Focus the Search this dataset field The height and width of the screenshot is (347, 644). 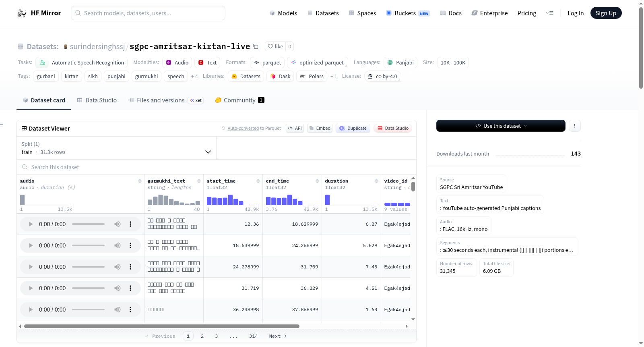click(217, 167)
